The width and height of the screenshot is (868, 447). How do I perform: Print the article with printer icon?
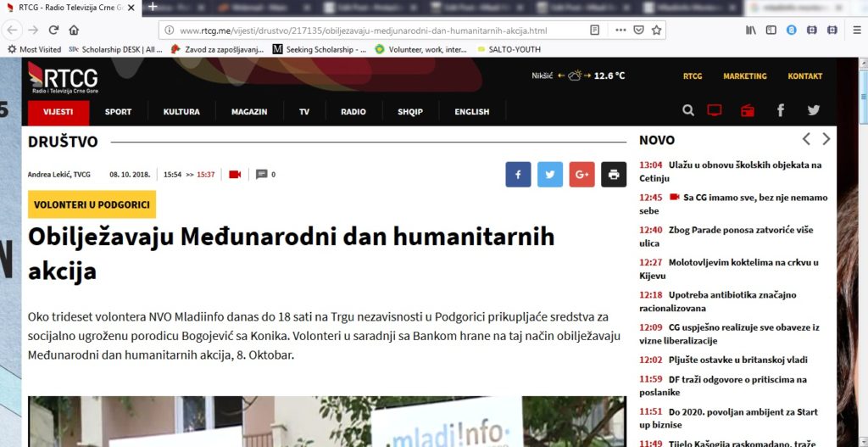(614, 174)
